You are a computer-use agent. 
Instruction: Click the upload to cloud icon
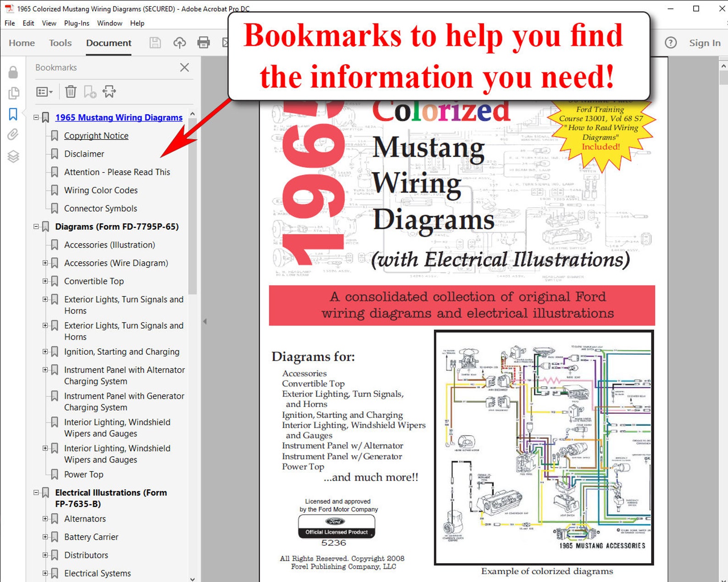pyautogui.click(x=179, y=43)
